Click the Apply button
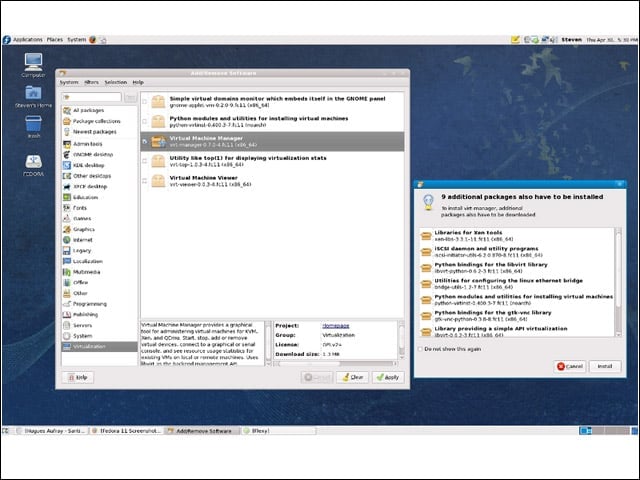 point(388,378)
